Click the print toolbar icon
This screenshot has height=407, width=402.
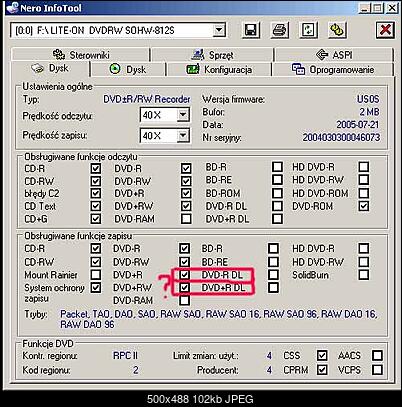[279, 30]
